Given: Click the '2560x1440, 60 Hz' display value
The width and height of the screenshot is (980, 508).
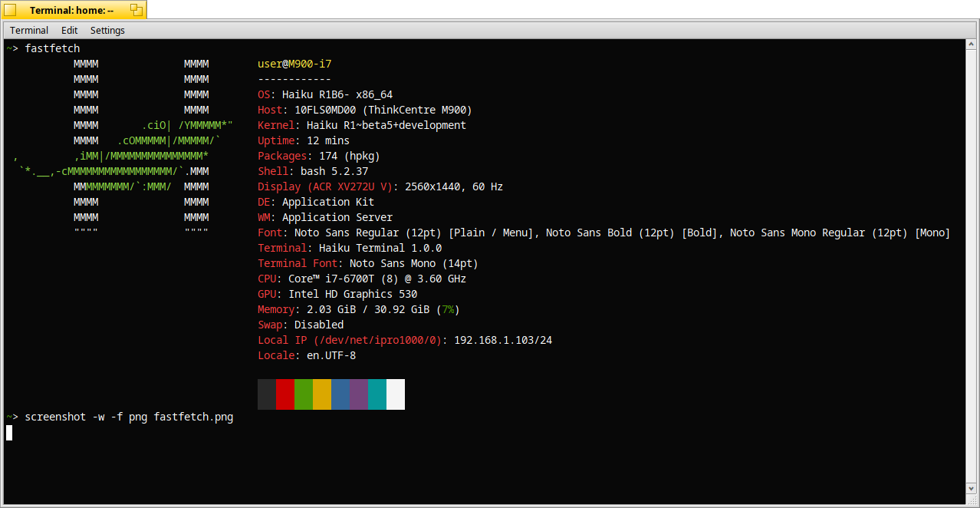Looking at the screenshot, I should pos(454,186).
